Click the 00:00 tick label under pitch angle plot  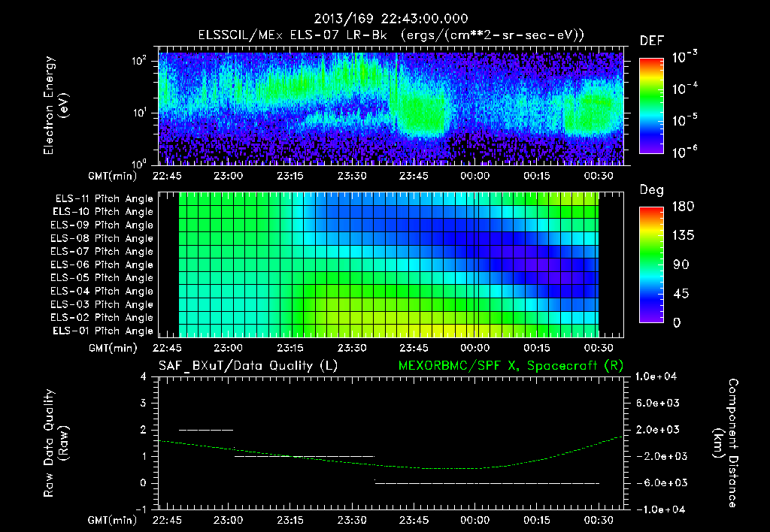(x=475, y=348)
